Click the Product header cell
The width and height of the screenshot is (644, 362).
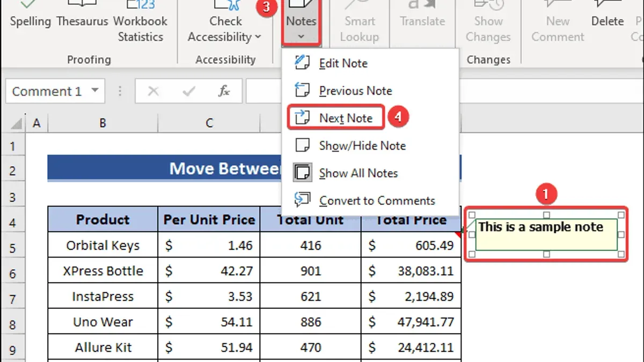tap(103, 219)
